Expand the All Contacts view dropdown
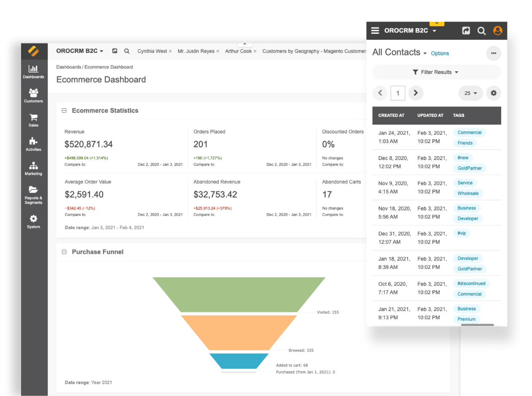 (x=424, y=54)
